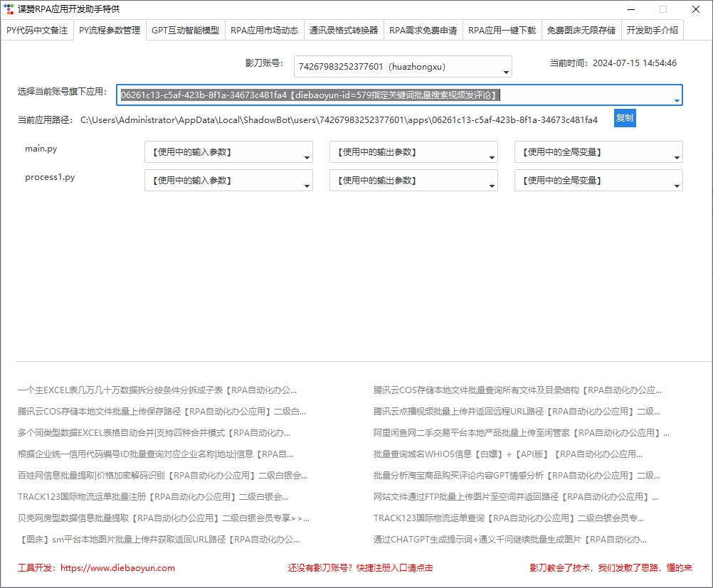Go to RPA应用一键下载 tab

point(502,31)
